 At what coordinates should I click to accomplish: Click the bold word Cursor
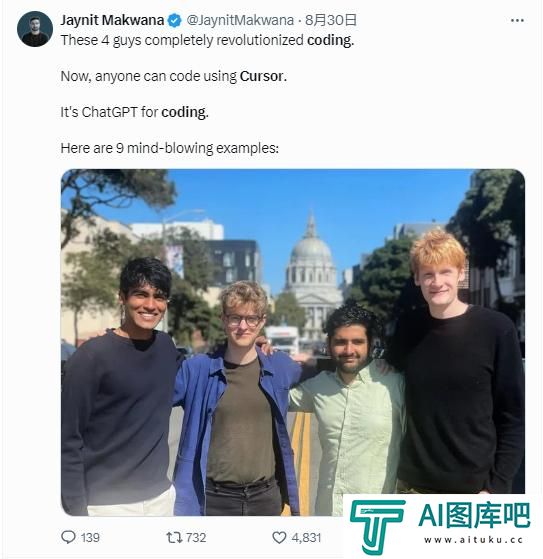263,76
